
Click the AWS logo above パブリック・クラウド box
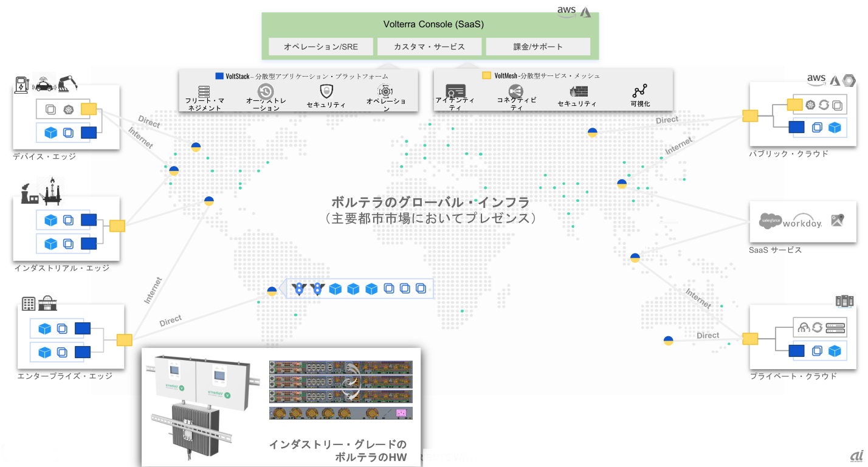pyautogui.click(x=816, y=79)
